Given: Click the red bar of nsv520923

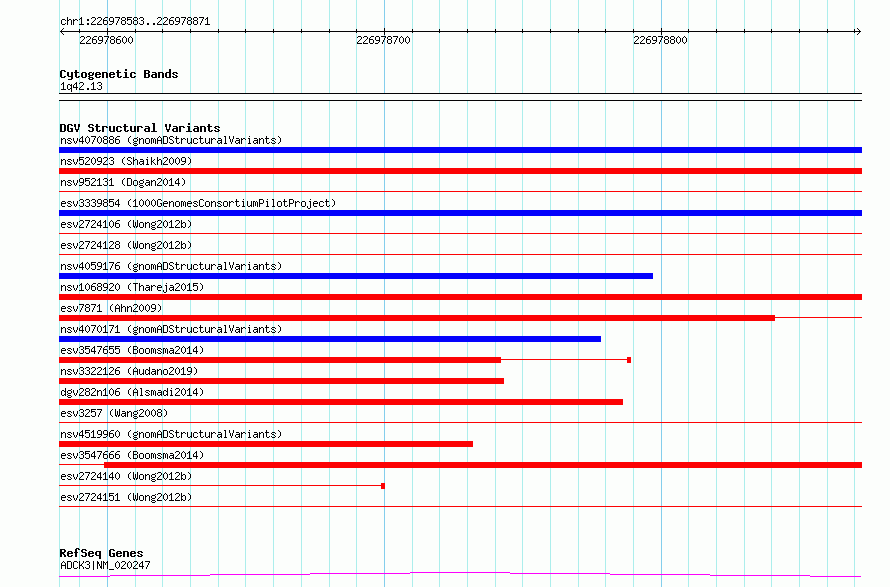Looking at the screenshot, I should coord(460,171).
